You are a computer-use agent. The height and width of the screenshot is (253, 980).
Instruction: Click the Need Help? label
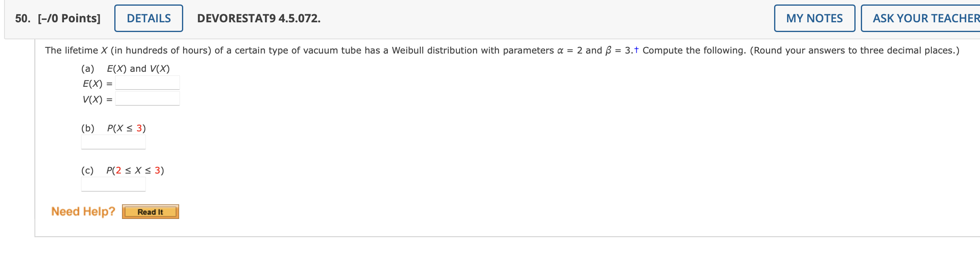click(x=83, y=211)
